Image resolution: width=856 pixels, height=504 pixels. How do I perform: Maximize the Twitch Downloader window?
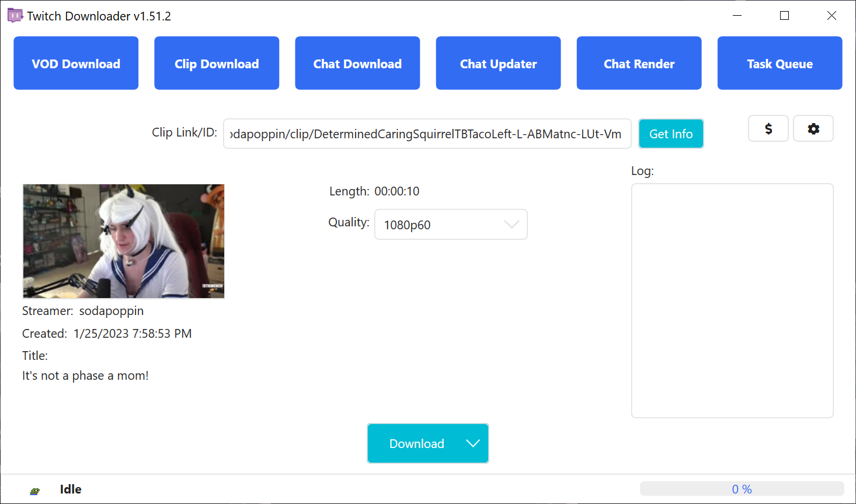(x=785, y=16)
